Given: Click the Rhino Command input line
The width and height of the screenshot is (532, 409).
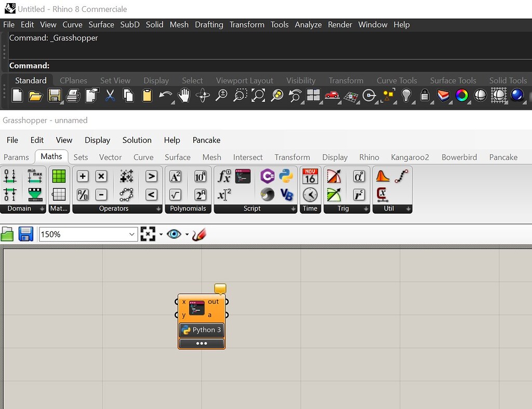Looking at the screenshot, I should pyautogui.click(x=270, y=65).
